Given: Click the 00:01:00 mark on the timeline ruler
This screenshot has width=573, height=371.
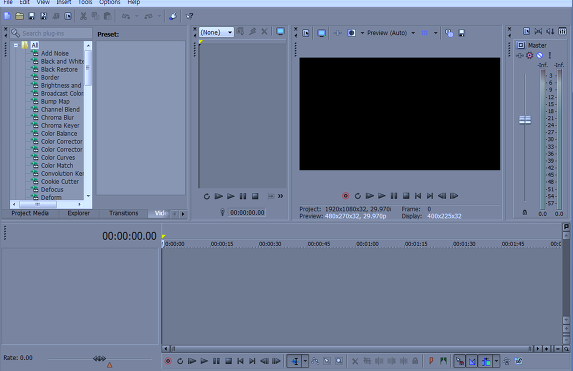Looking at the screenshot, I should click(367, 244).
